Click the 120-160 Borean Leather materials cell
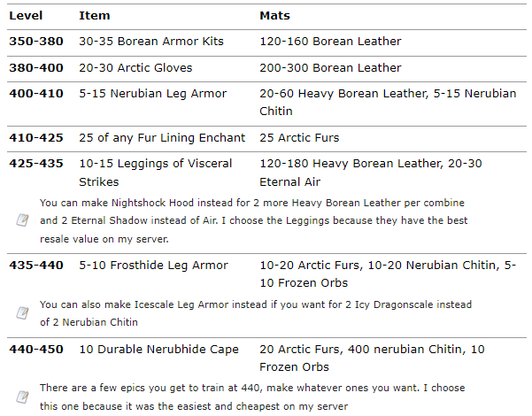This screenshot has width=532, height=416. coord(330,42)
